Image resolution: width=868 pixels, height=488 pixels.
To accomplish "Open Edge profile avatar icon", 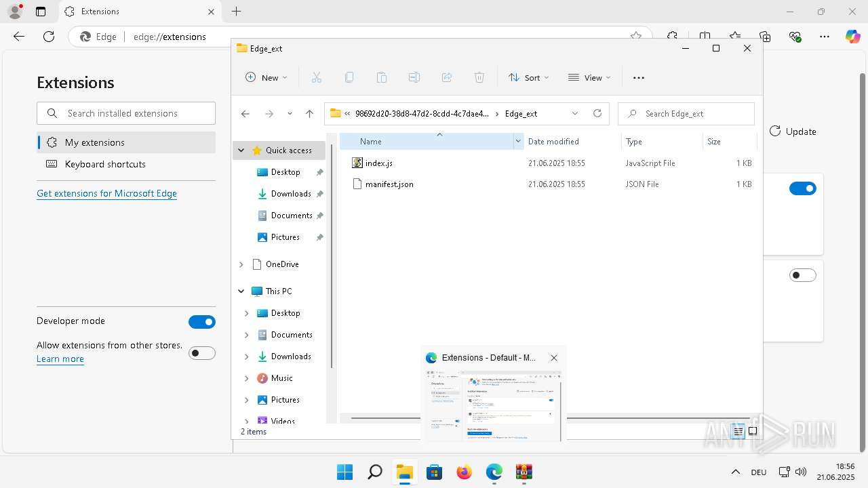I will (x=15, y=12).
